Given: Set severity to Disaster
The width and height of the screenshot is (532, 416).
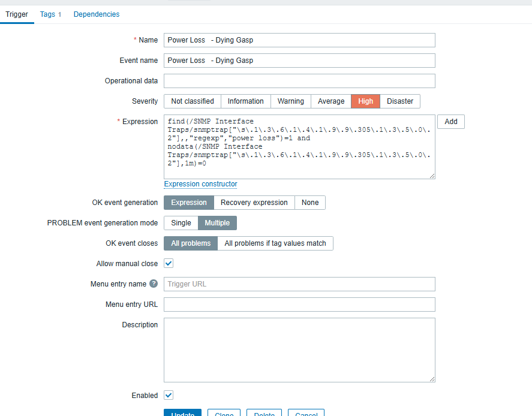Looking at the screenshot, I should 400,101.
